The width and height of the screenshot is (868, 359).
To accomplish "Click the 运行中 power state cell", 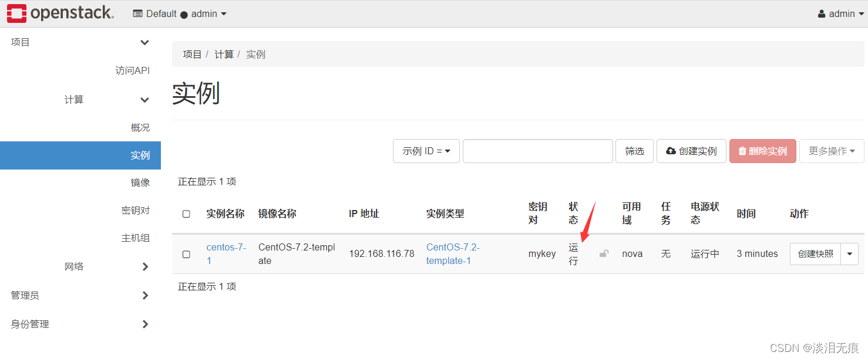I will pos(705,253).
